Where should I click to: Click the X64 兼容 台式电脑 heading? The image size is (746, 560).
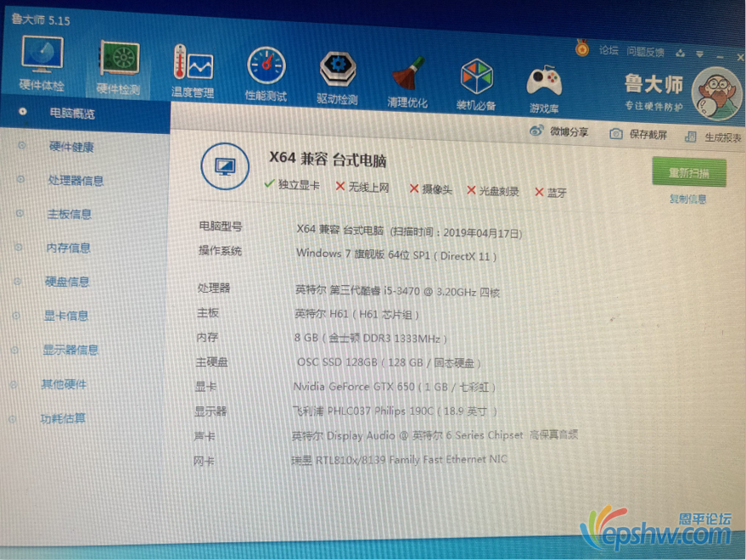click(x=328, y=159)
